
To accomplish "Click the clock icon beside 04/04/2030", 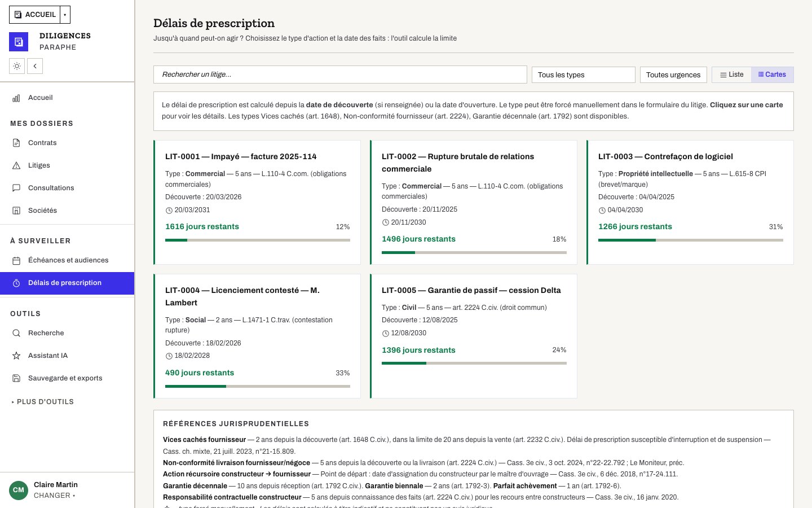I will click(602, 211).
